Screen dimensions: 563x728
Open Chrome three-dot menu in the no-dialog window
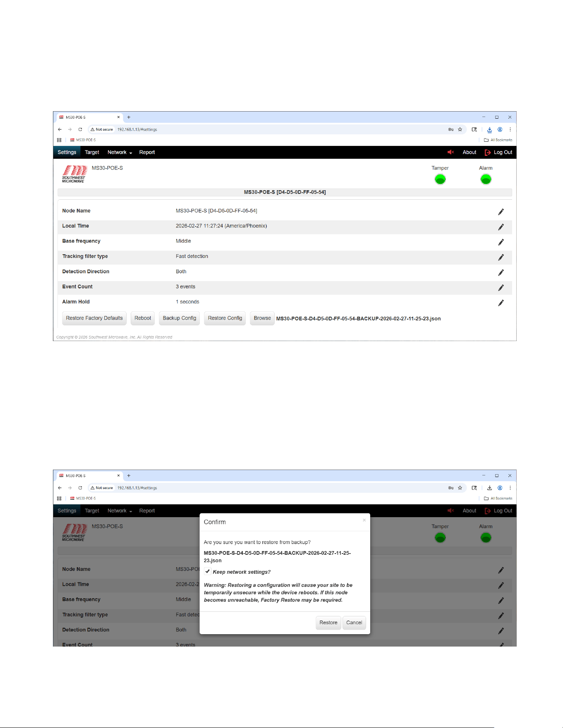click(x=510, y=129)
